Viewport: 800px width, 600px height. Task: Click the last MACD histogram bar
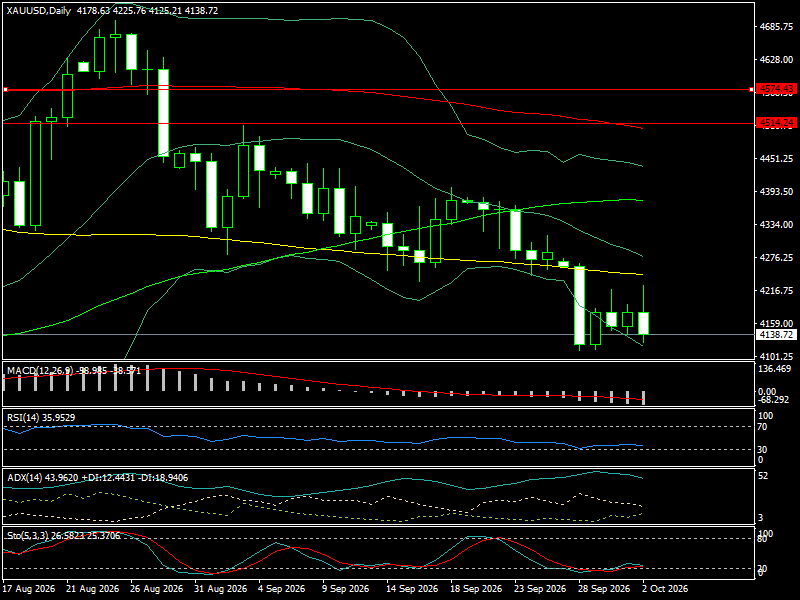(x=643, y=398)
